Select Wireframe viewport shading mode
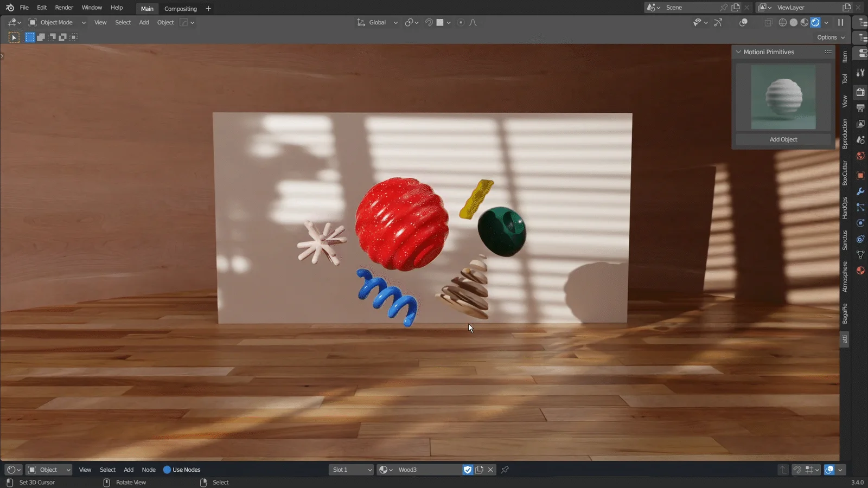Screen dimensions: 868x488 (782, 22)
